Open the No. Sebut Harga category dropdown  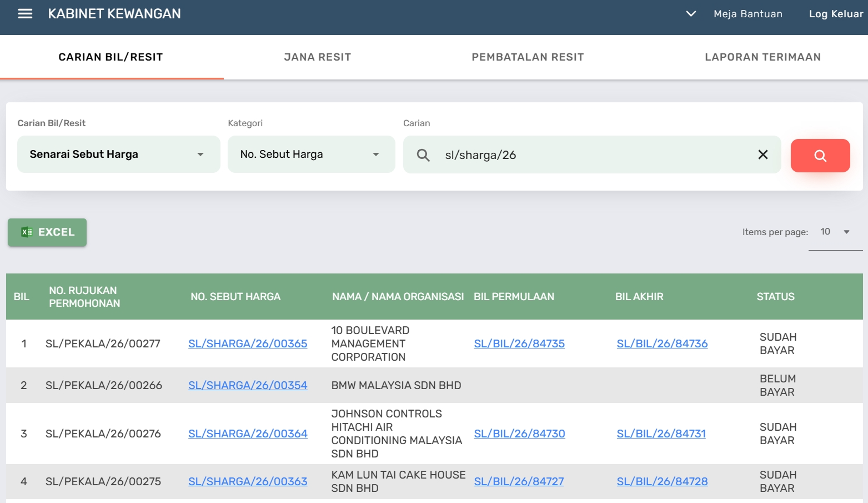pos(312,155)
